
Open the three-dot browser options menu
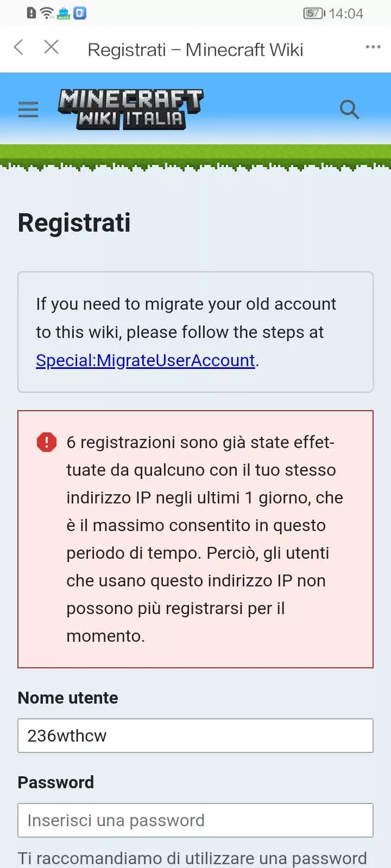click(x=373, y=47)
